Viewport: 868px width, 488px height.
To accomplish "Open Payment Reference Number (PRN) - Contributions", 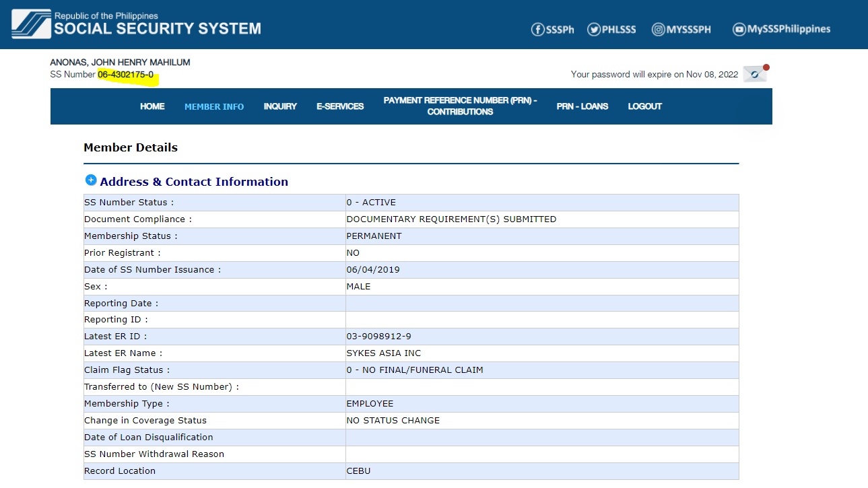I will click(x=460, y=106).
